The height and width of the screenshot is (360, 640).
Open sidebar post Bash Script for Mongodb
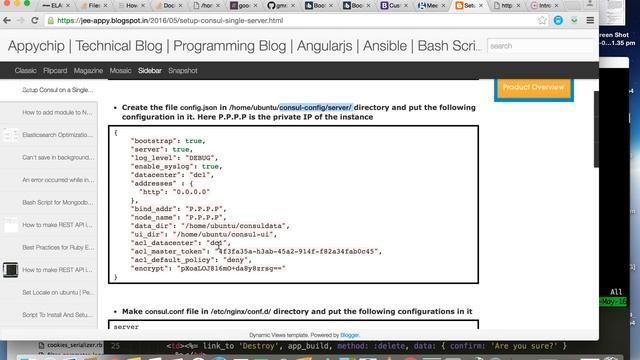pos(58,202)
